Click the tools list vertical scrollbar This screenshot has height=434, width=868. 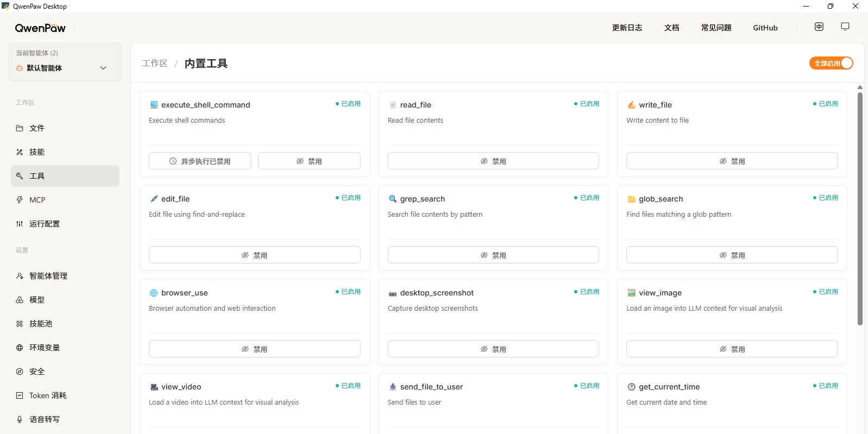[x=860, y=209]
